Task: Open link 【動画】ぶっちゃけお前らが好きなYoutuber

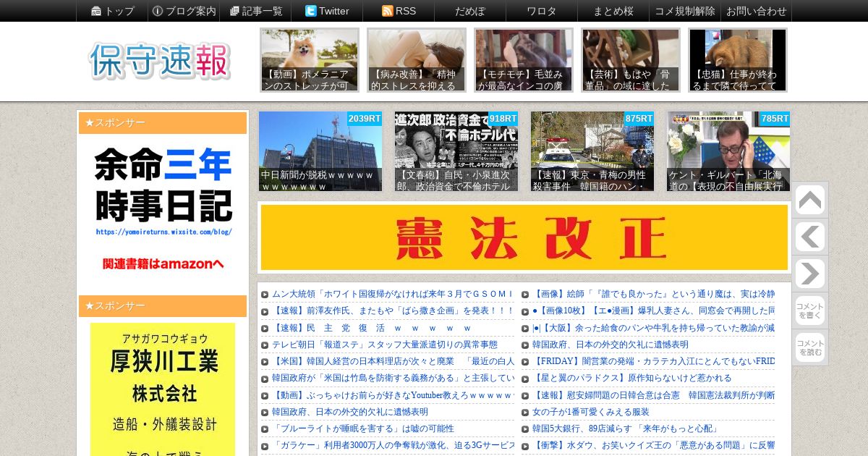Action: [x=392, y=395]
